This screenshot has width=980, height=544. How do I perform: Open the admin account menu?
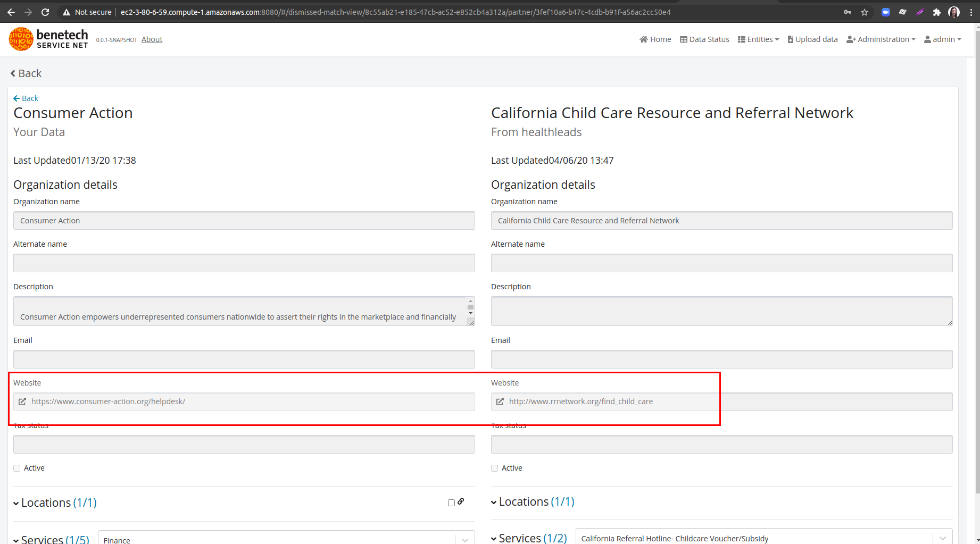coord(942,39)
